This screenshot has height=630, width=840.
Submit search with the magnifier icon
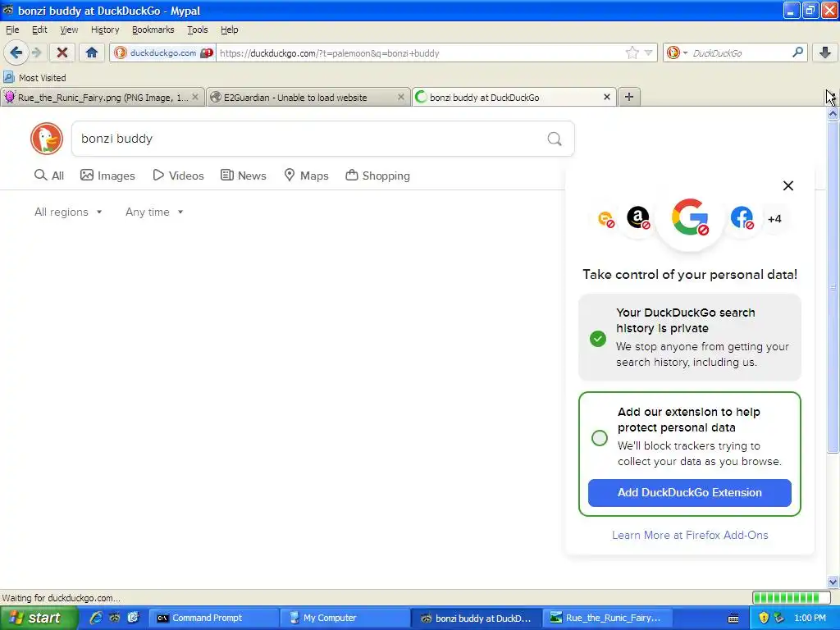pyautogui.click(x=555, y=139)
